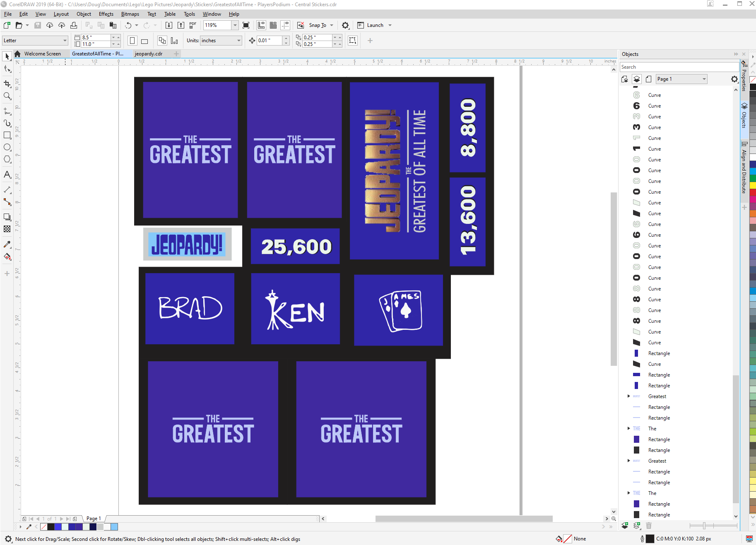Open the File menu

(8, 14)
